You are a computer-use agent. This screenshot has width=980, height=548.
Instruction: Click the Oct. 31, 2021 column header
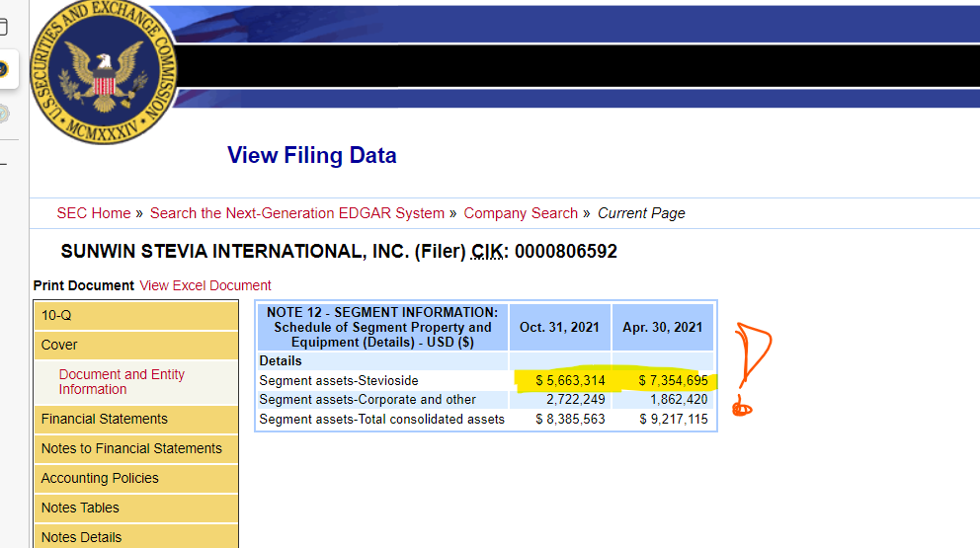click(x=559, y=328)
